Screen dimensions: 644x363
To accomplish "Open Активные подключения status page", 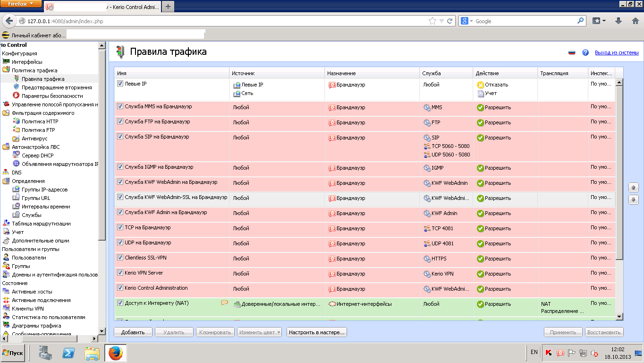I will point(41,300).
